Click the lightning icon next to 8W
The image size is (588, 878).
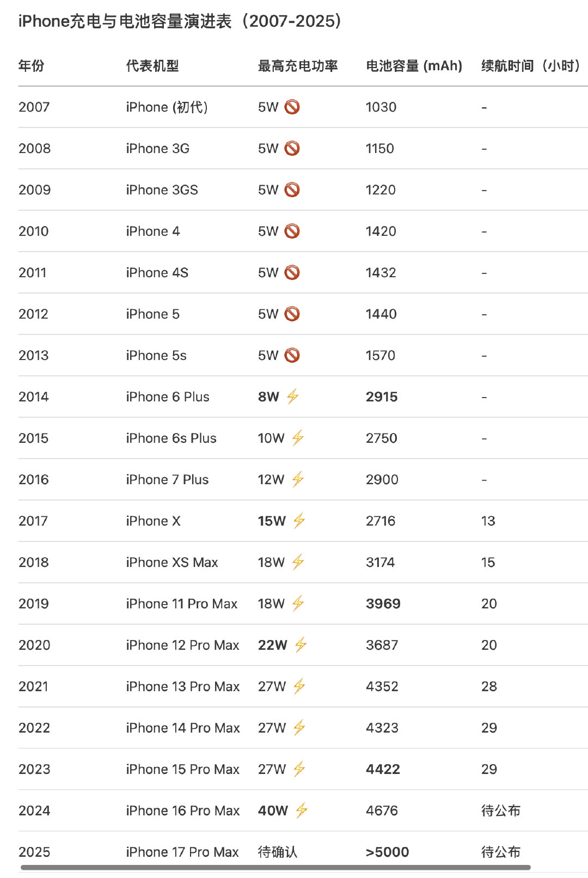[x=293, y=397]
